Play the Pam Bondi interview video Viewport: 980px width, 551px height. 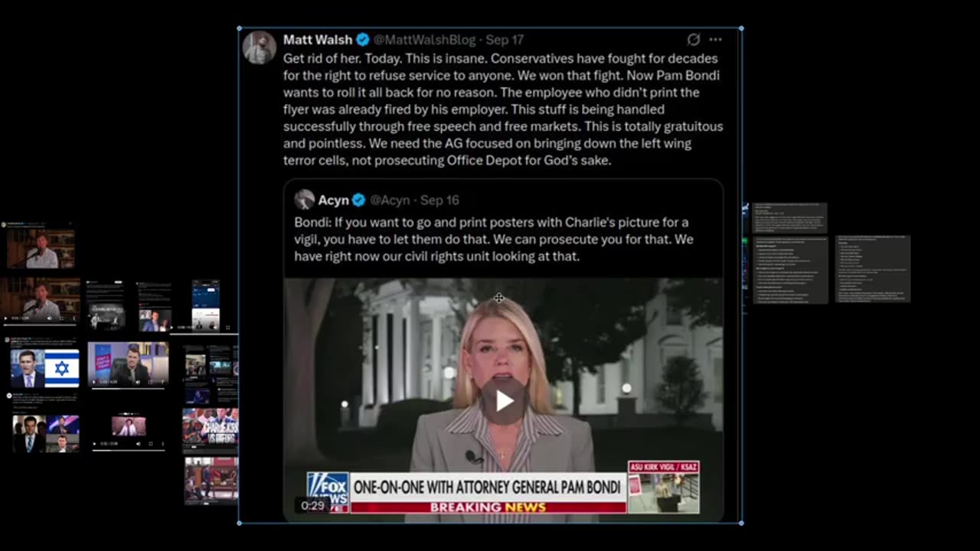503,400
